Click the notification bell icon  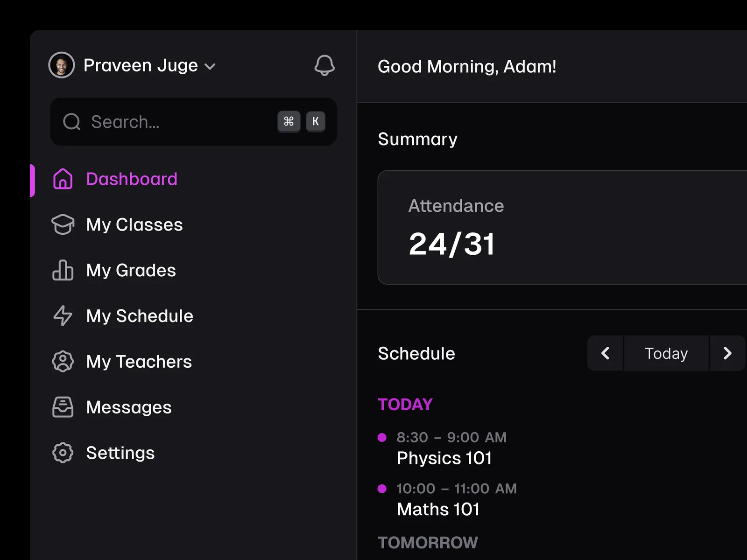pyautogui.click(x=324, y=65)
